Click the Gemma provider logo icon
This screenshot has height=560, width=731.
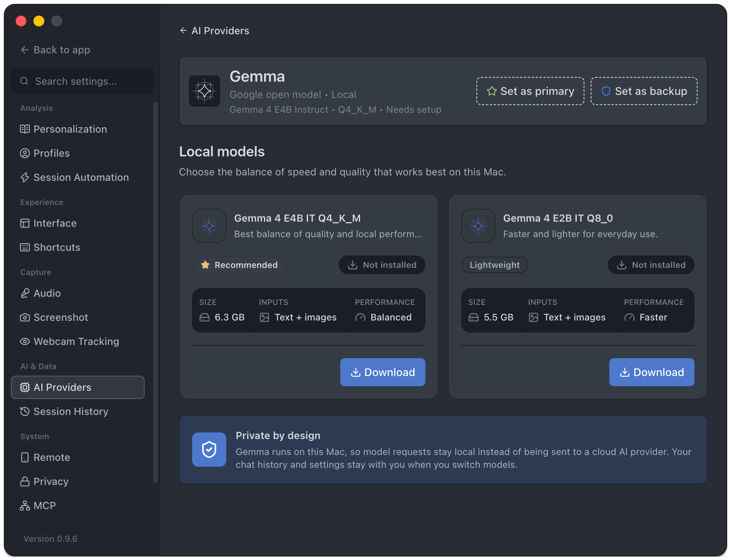[205, 91]
